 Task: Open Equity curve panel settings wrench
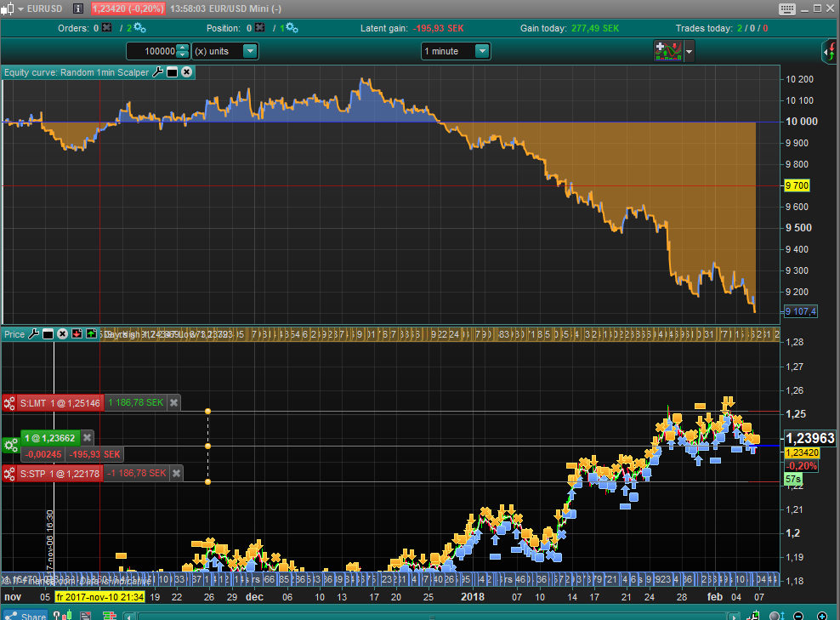157,72
